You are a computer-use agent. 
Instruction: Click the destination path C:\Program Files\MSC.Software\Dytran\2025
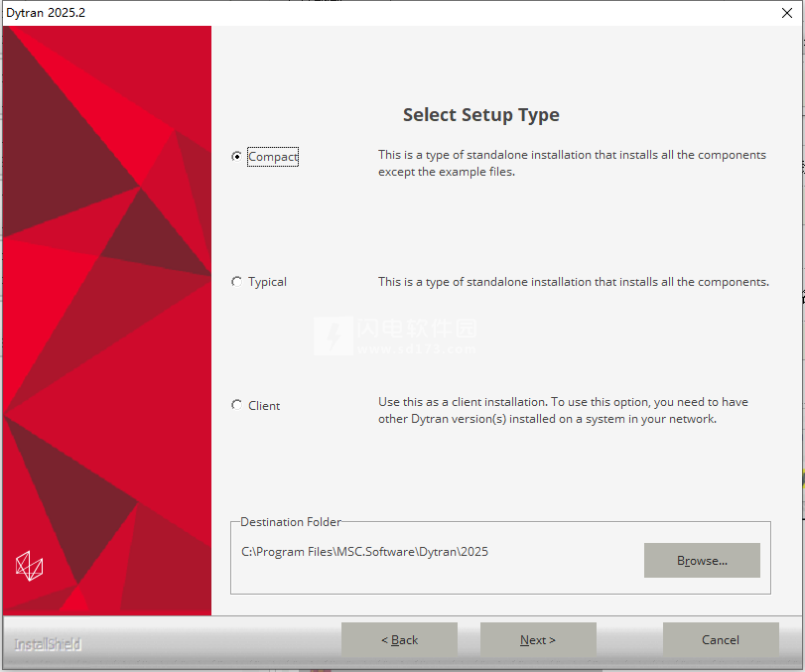(x=364, y=552)
